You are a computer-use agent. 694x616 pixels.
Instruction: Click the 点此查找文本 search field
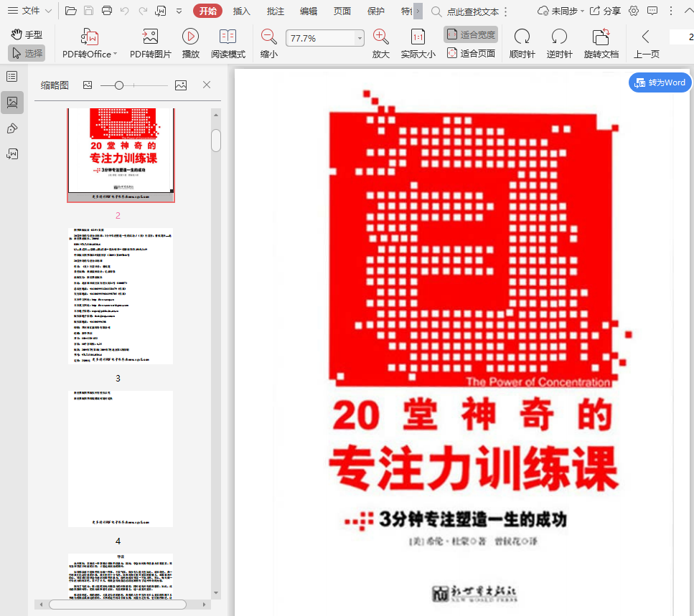pyautogui.click(x=472, y=12)
